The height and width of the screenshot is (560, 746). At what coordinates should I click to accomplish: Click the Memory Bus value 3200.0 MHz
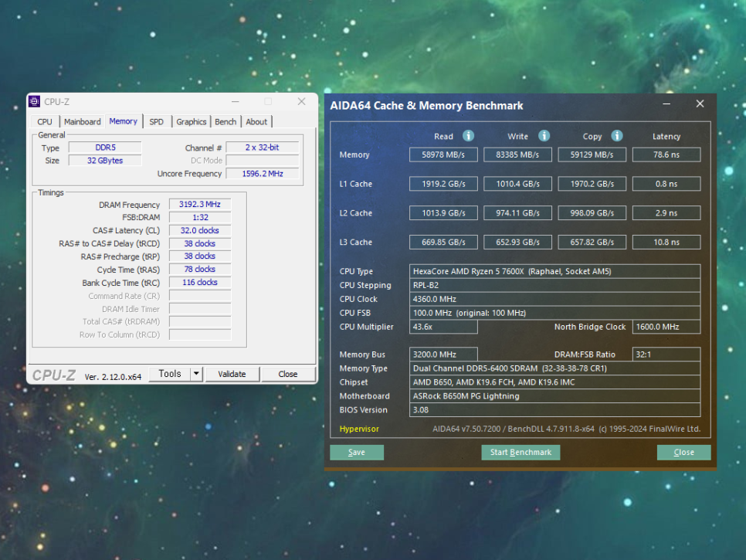tap(443, 355)
